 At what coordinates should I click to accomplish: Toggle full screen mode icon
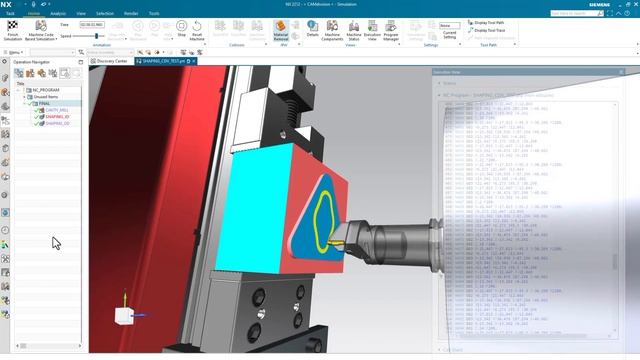point(610,13)
